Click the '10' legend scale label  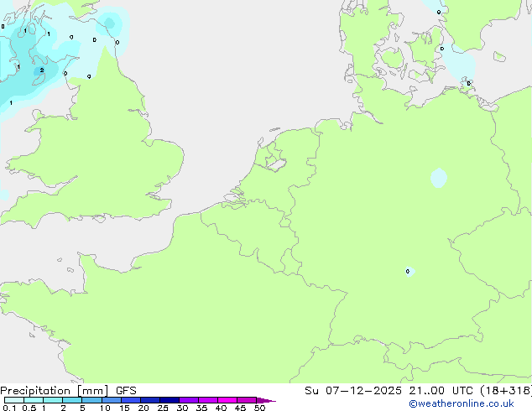tap(105, 408)
